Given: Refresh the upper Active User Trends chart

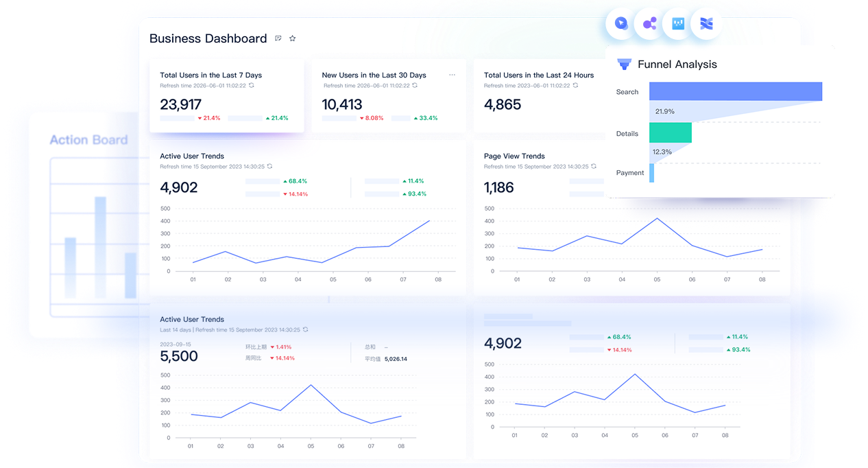Looking at the screenshot, I should point(269,167).
